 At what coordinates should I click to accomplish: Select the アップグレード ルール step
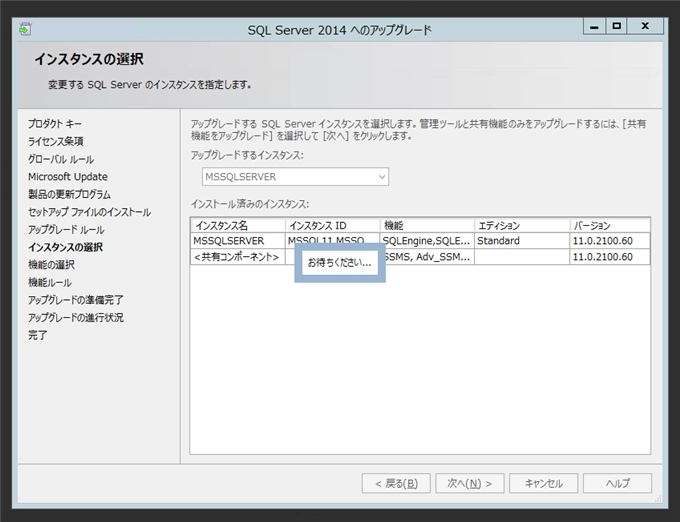click(66, 230)
